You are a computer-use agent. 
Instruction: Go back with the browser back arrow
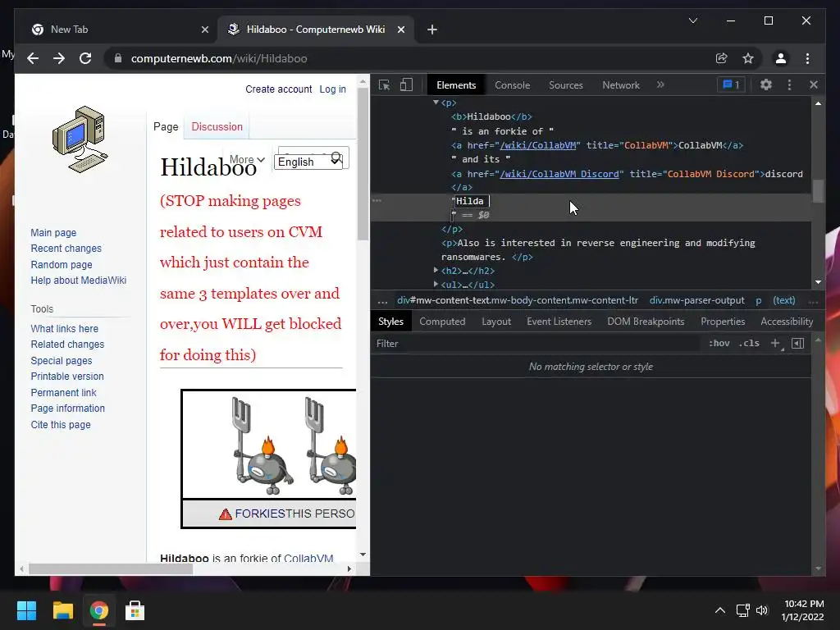pyautogui.click(x=33, y=58)
